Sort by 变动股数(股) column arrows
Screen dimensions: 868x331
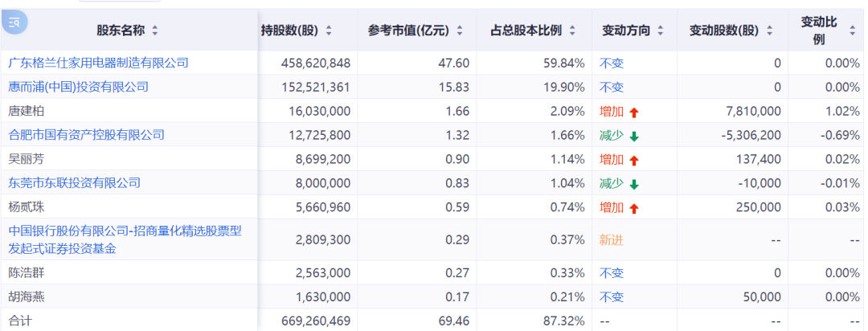click(x=769, y=31)
